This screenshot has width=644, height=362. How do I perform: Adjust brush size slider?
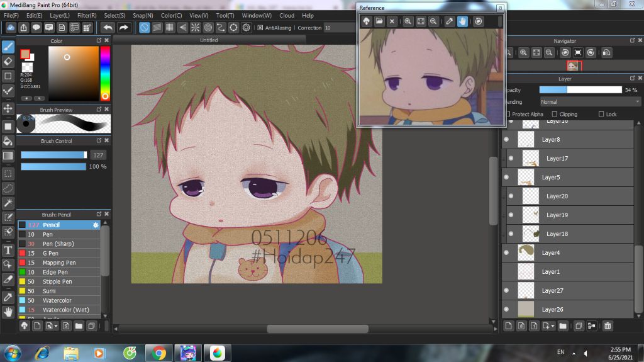coord(54,155)
